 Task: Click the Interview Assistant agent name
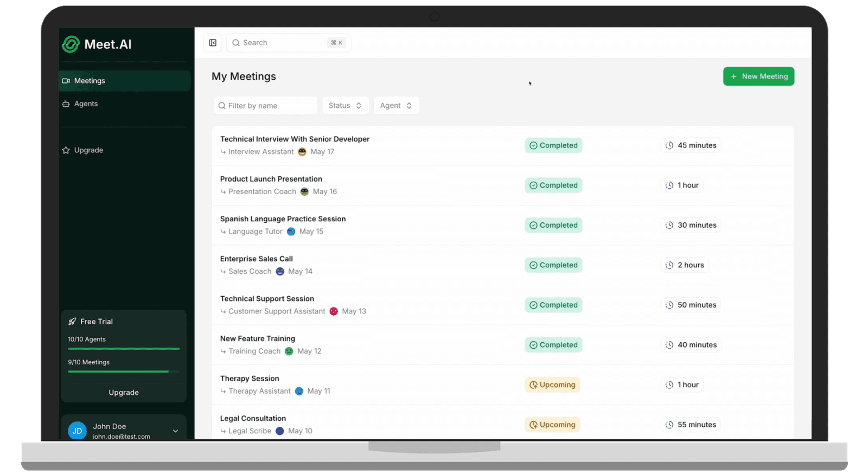[x=261, y=152]
